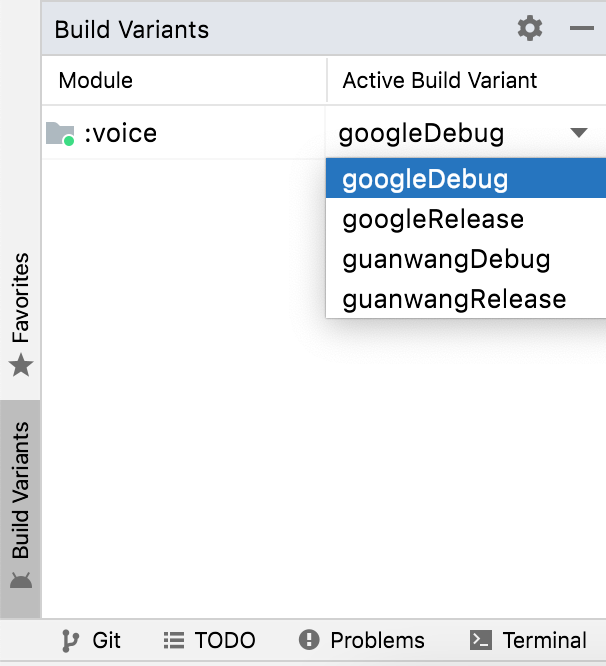The width and height of the screenshot is (606, 666).
Task: Click the TODO list icon
Action: 174,641
